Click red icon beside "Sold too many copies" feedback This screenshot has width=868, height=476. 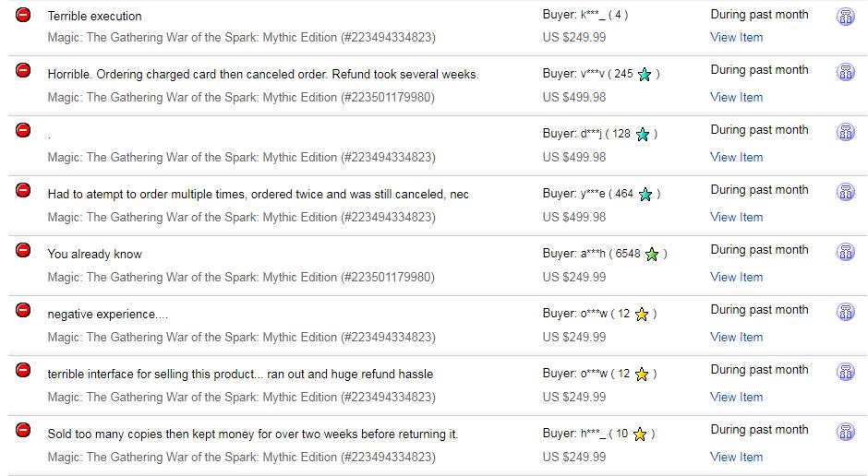pyautogui.click(x=23, y=430)
